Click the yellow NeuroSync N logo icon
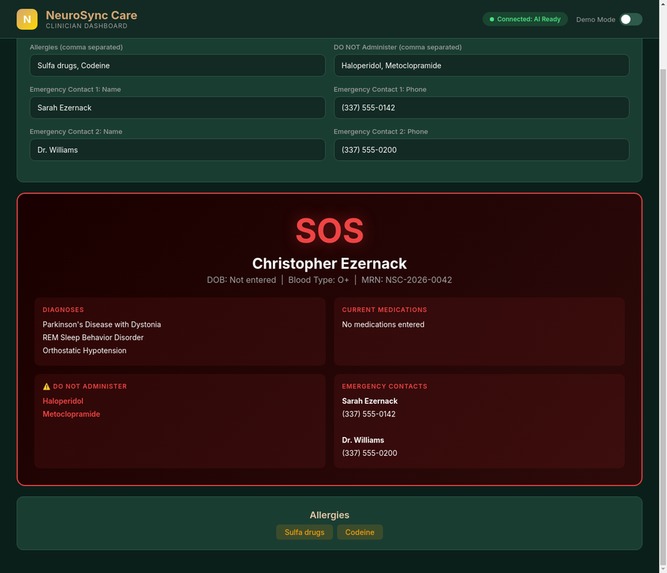Screen dimensions: 667x573 click(27, 19)
